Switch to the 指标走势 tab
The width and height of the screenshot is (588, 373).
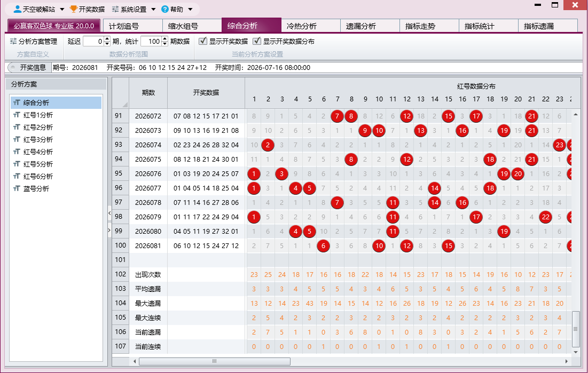coord(429,26)
